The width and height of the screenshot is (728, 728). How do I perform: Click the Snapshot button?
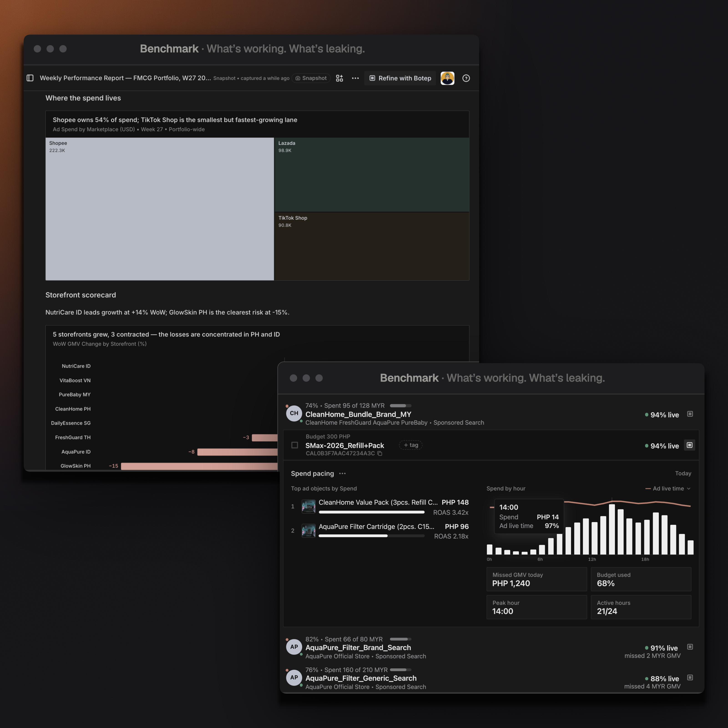tap(311, 78)
